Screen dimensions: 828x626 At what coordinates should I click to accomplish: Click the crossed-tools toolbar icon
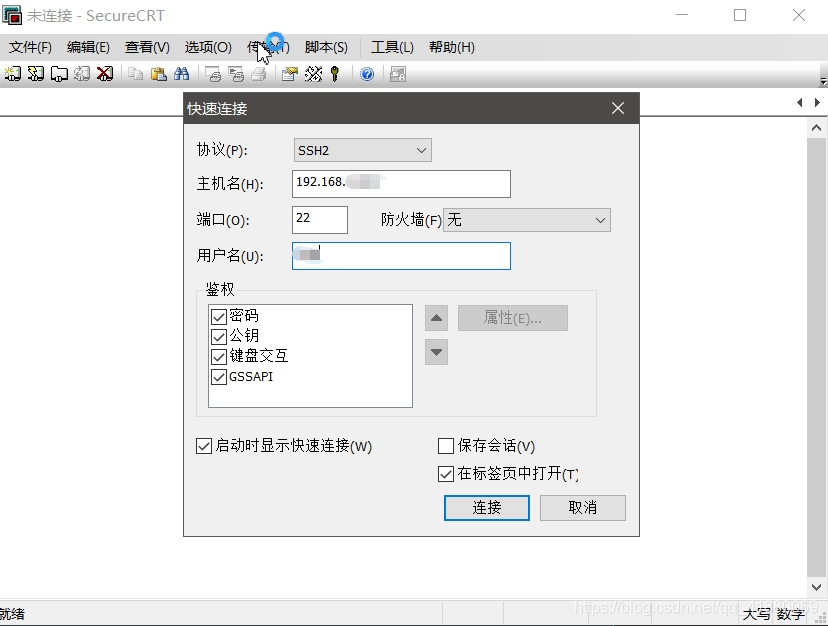(313, 74)
